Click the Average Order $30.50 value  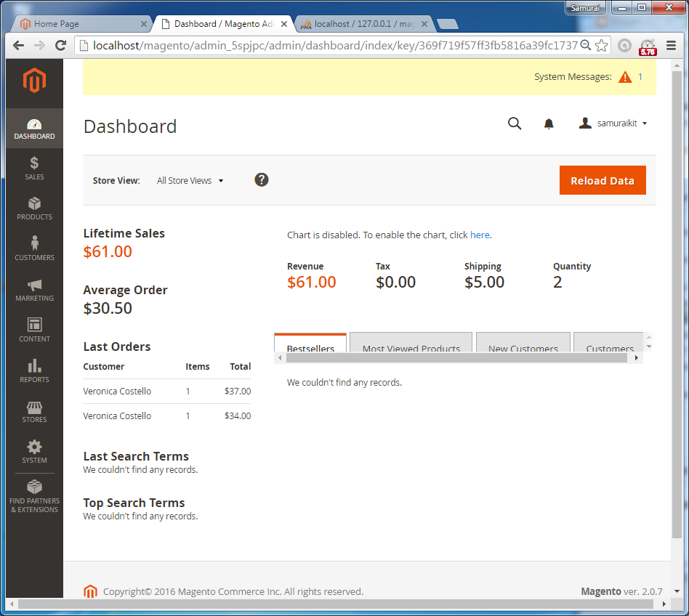coord(108,308)
